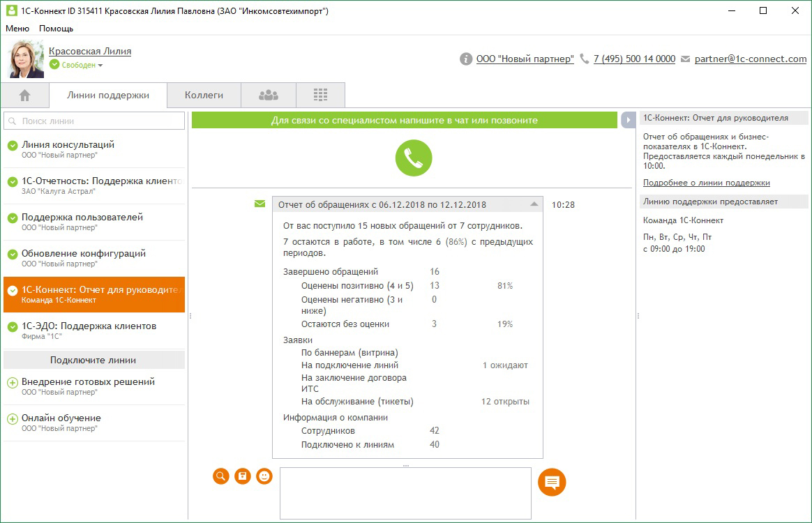Open the ООО "Новый партнер" link
812x523 pixels.
[x=525, y=59]
